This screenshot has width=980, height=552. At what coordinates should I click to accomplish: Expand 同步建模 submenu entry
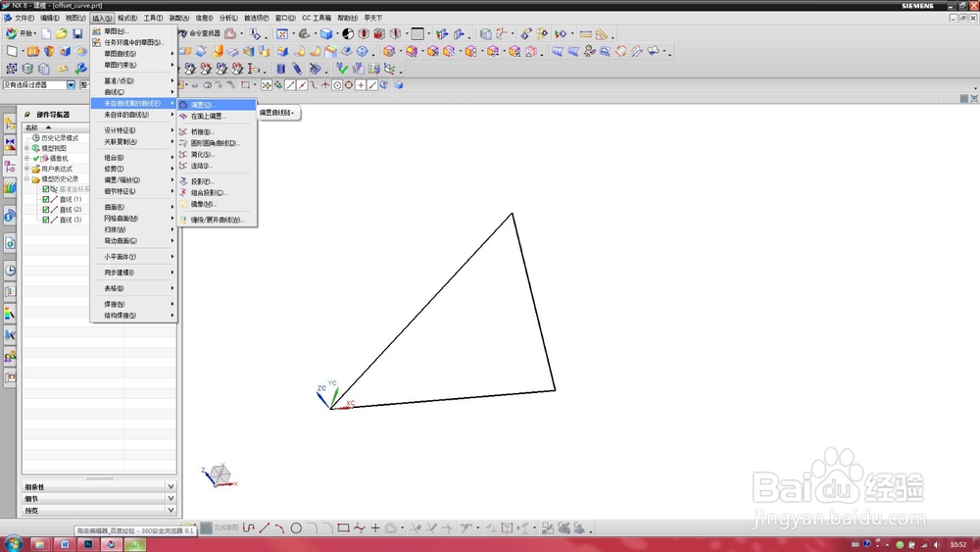pyautogui.click(x=133, y=273)
